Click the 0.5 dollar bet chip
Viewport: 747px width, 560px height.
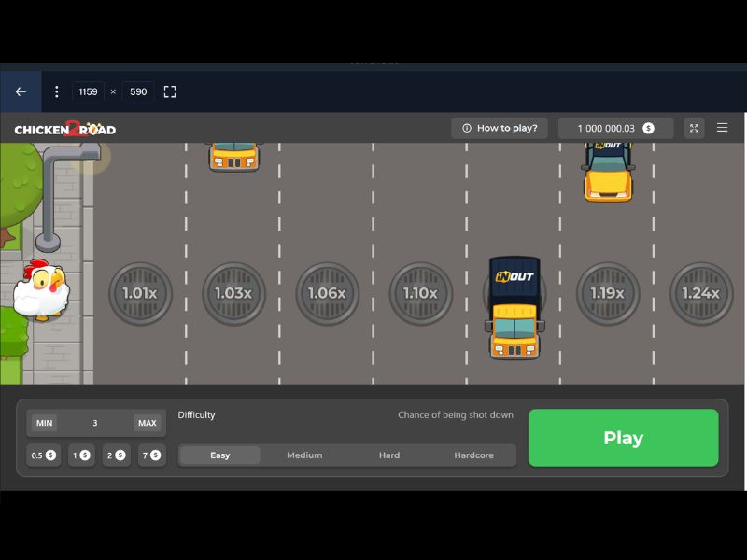42,455
